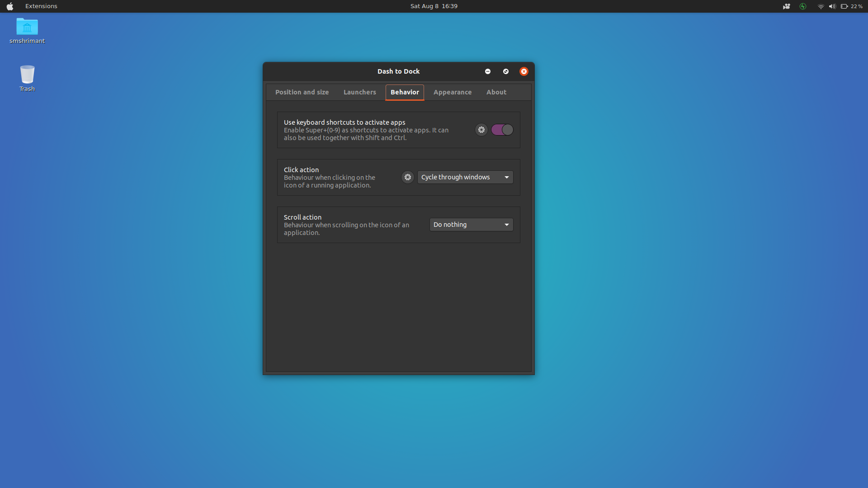The height and width of the screenshot is (488, 868).
Task: Open the Launchers tab
Action: pyautogui.click(x=360, y=92)
